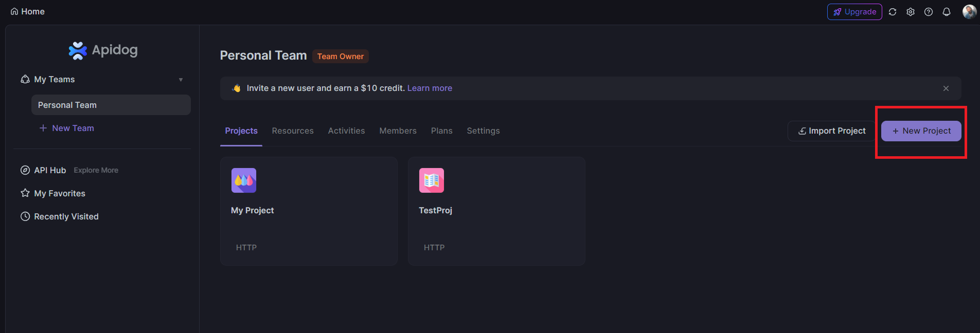The width and height of the screenshot is (980, 333).
Task: Click the Home icon in top bar
Action: (14, 11)
